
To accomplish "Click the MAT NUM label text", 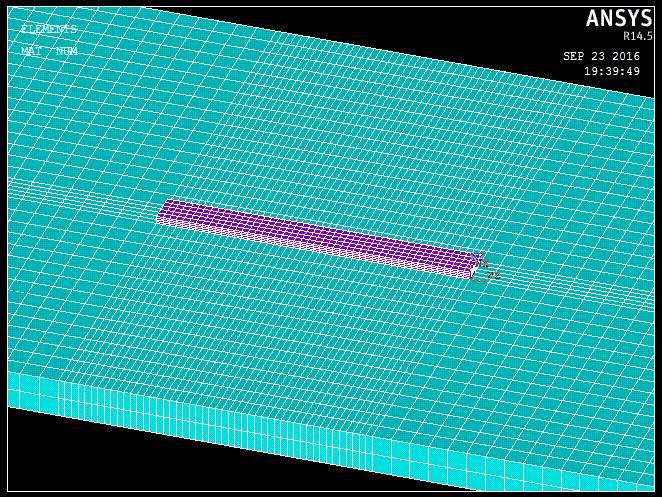I will click(x=49, y=51).
